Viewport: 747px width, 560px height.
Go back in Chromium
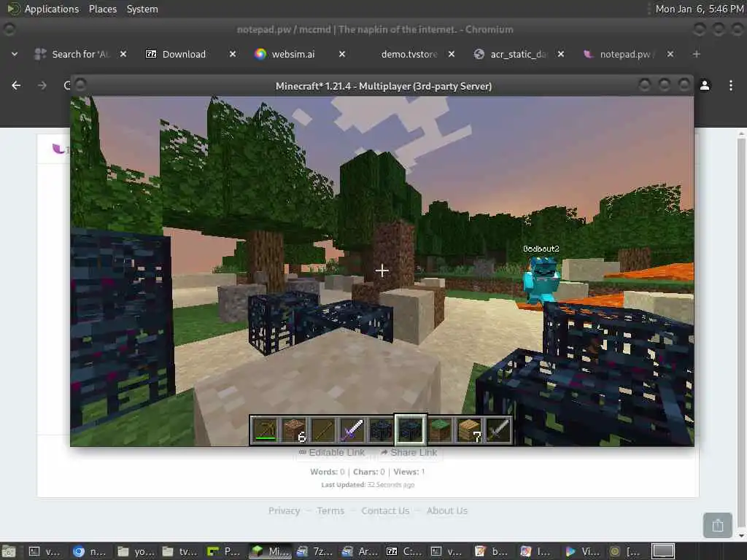16,85
